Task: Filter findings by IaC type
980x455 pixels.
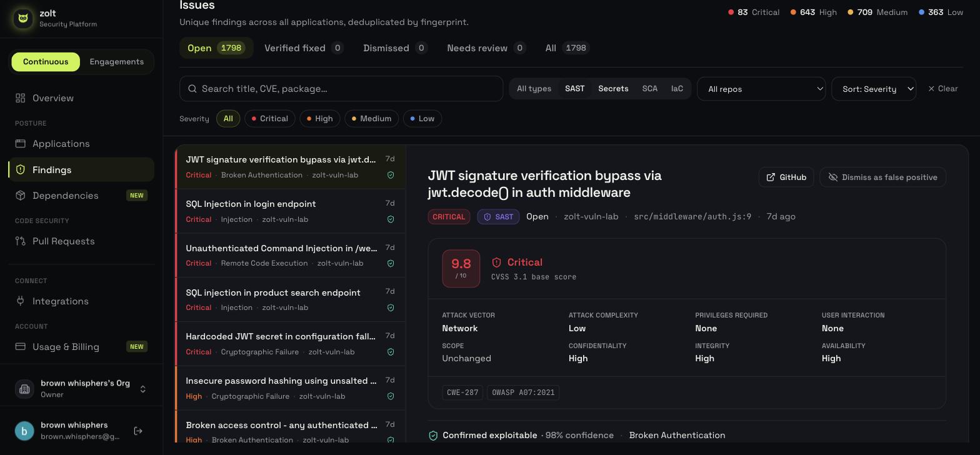Action: click(677, 89)
